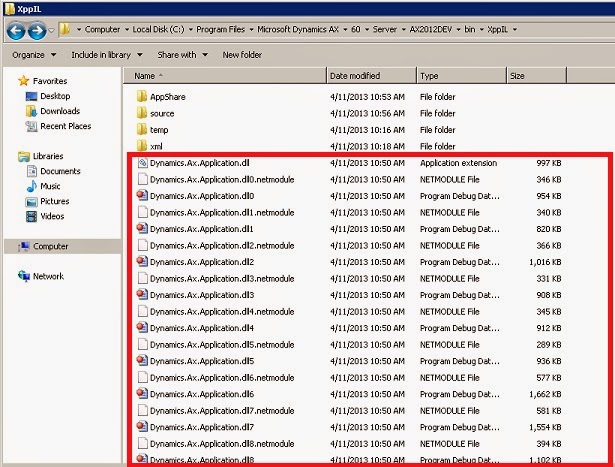
Task: Click AX2012DEV in the address path
Action: click(x=431, y=29)
